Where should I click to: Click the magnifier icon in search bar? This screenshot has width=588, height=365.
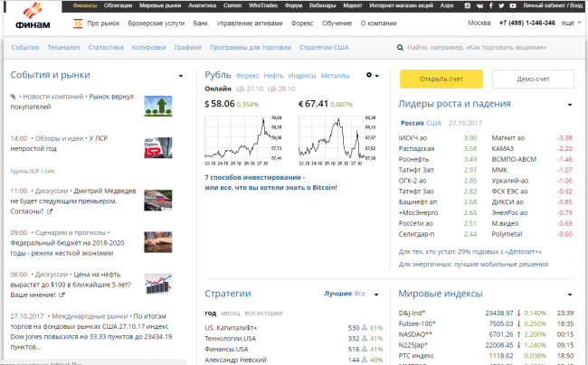click(400, 47)
